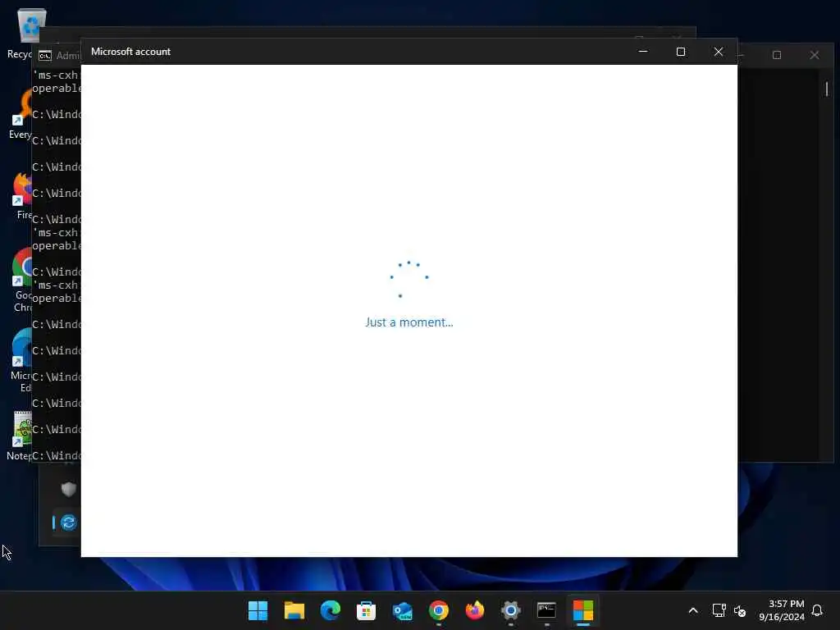Click the shield icon in the background window
This screenshot has height=630, width=840.
pos(68,489)
